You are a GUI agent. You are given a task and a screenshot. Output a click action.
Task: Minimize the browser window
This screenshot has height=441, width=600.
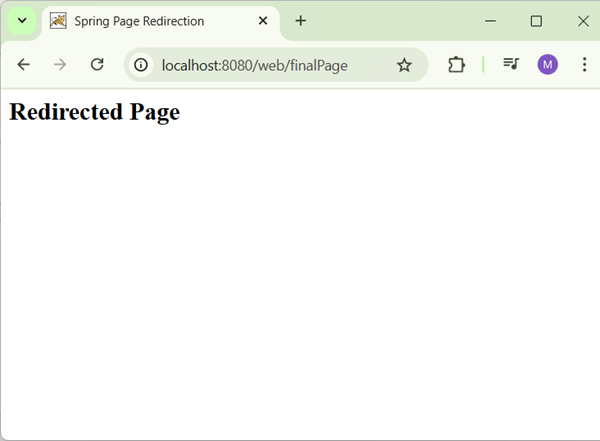tap(490, 21)
